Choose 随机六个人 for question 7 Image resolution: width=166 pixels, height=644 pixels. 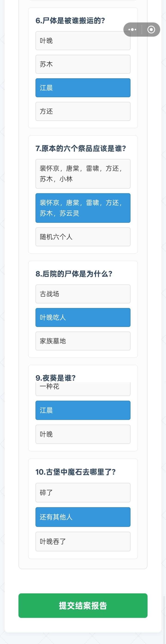pos(83,237)
